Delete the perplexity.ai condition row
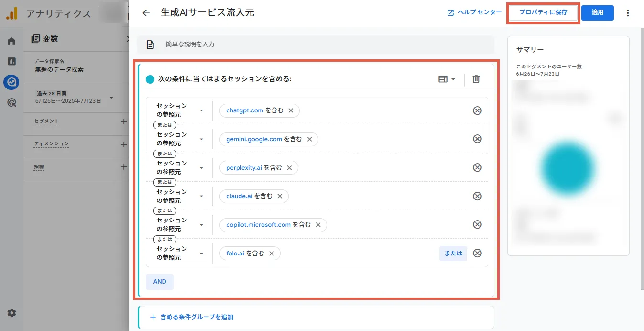This screenshot has height=331, width=644. pos(477,168)
